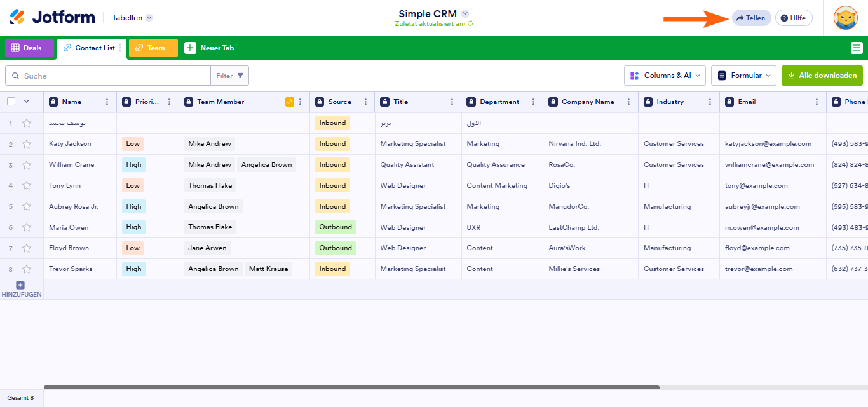The image size is (868, 407).
Task: Click the plus icon to add a new tab
Action: [x=190, y=48]
